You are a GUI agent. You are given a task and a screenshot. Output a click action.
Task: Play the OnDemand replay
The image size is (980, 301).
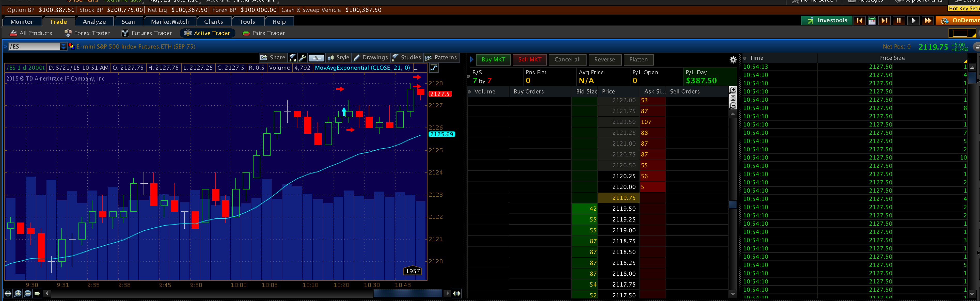click(913, 21)
